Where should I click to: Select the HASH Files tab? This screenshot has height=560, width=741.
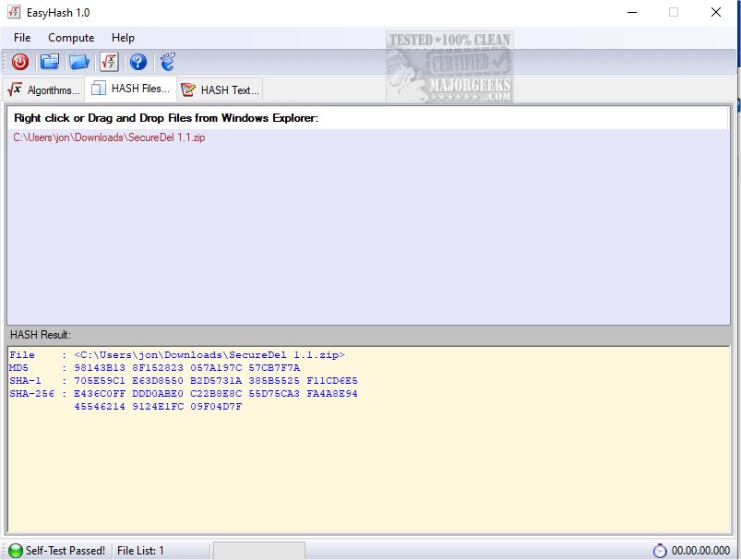(x=131, y=89)
